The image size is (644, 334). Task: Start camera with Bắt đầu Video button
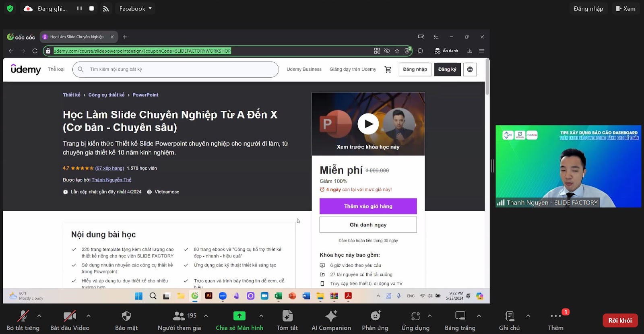click(70, 320)
